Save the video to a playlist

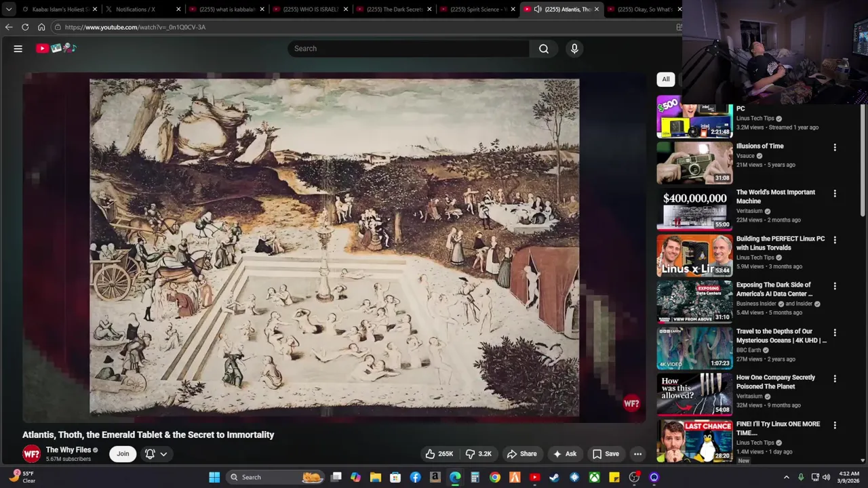[x=606, y=454]
